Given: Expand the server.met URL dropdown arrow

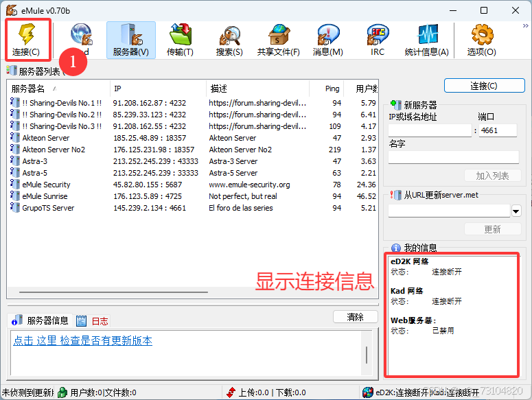Looking at the screenshot, I should (x=516, y=211).
